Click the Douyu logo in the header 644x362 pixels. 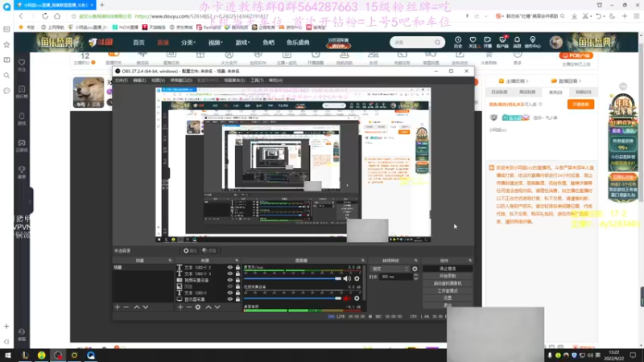pos(101,42)
